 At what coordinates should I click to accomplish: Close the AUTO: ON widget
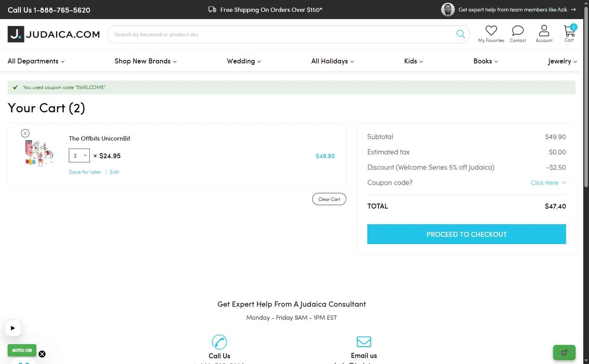(42, 354)
